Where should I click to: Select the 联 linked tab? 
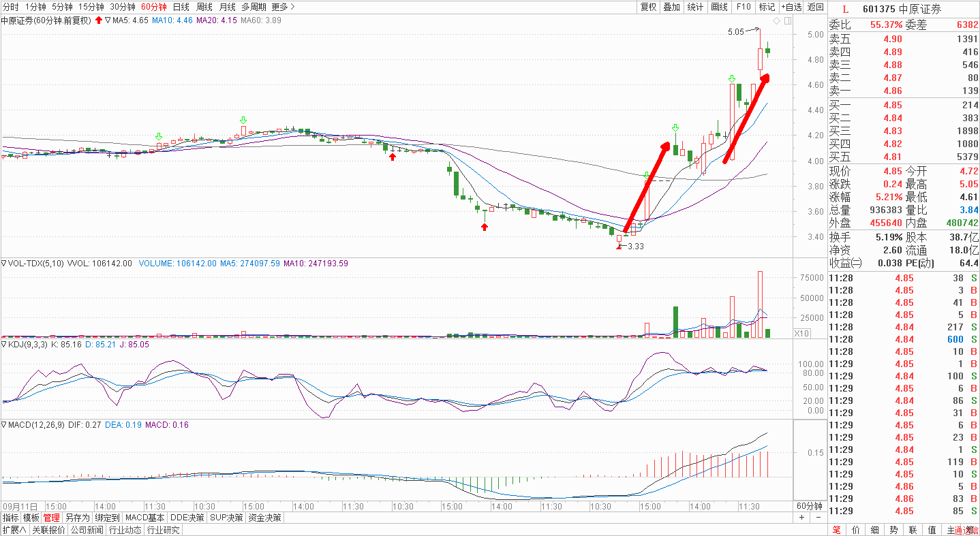pos(913,530)
